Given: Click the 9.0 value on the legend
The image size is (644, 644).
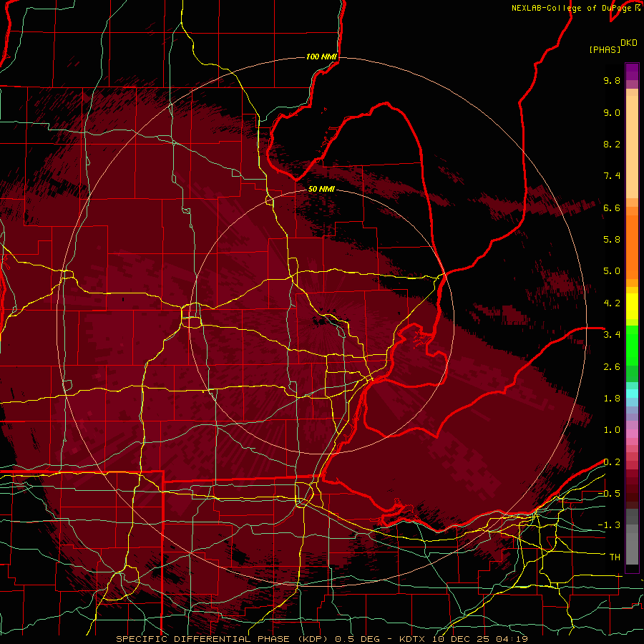Looking at the screenshot, I should (612, 112).
